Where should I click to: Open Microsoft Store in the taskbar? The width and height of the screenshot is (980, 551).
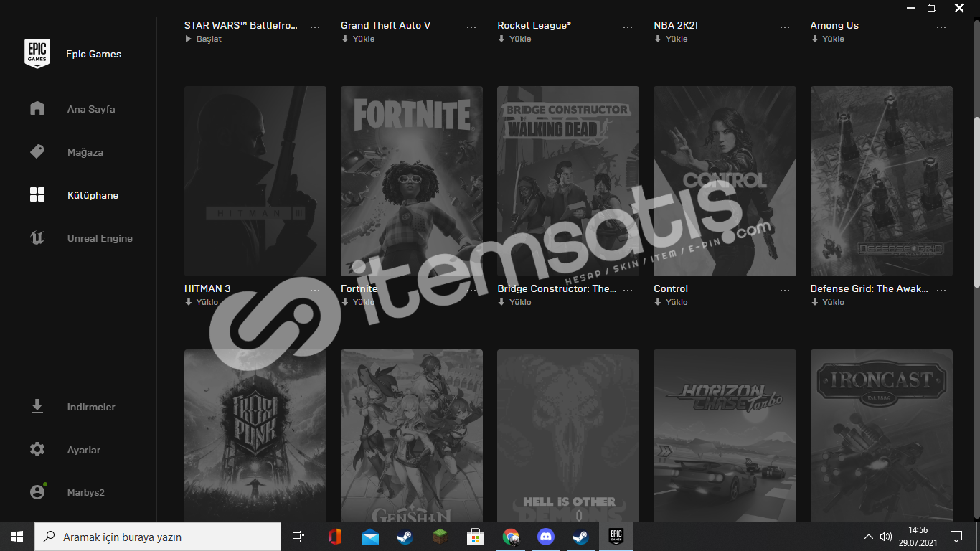[475, 537]
